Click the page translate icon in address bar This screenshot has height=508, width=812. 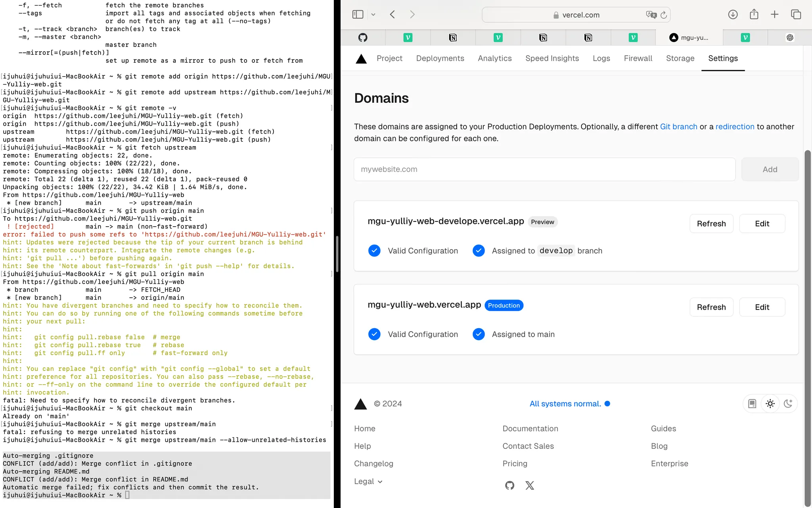(x=651, y=15)
